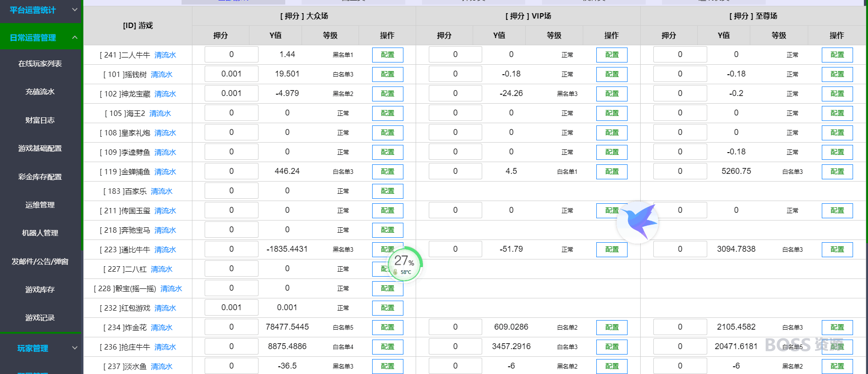Click 清流水 link for 海王2
The image size is (868, 374).
160,114
